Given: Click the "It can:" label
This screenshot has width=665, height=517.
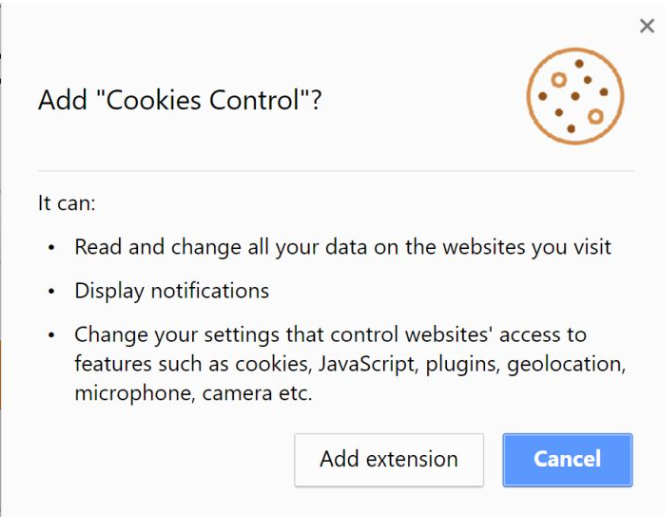Looking at the screenshot, I should 67,203.
